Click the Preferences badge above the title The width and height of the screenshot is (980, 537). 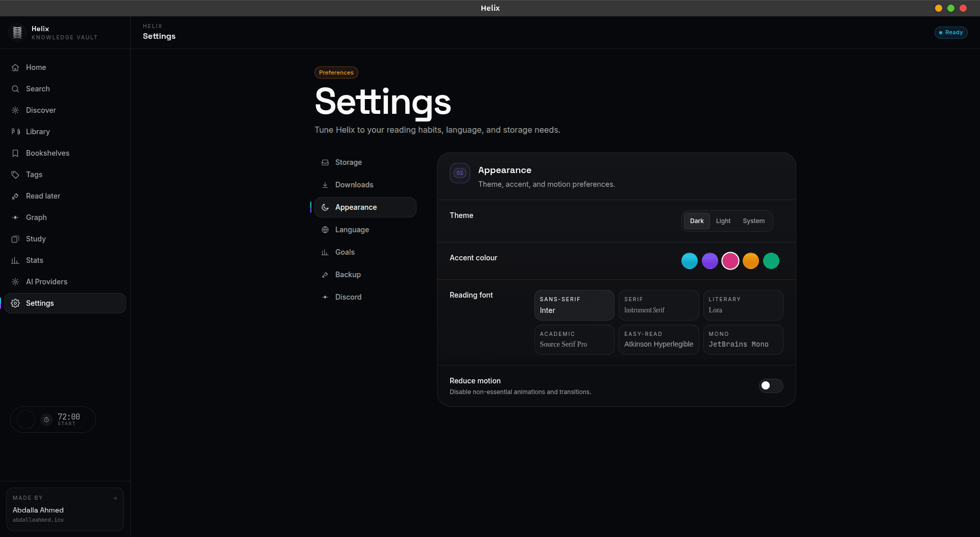(x=336, y=72)
